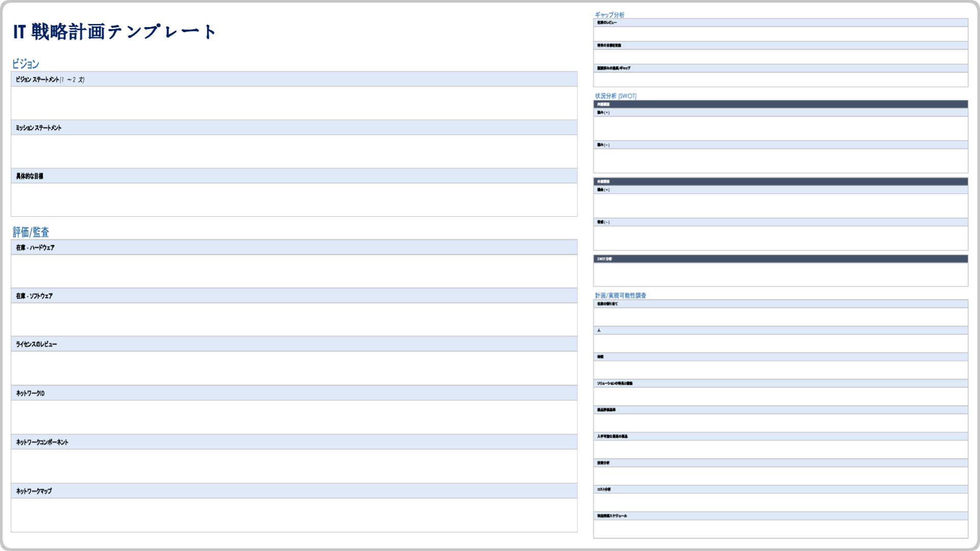Select the '評価/監査' section heading
The height and width of the screenshot is (551, 980).
click(x=31, y=232)
